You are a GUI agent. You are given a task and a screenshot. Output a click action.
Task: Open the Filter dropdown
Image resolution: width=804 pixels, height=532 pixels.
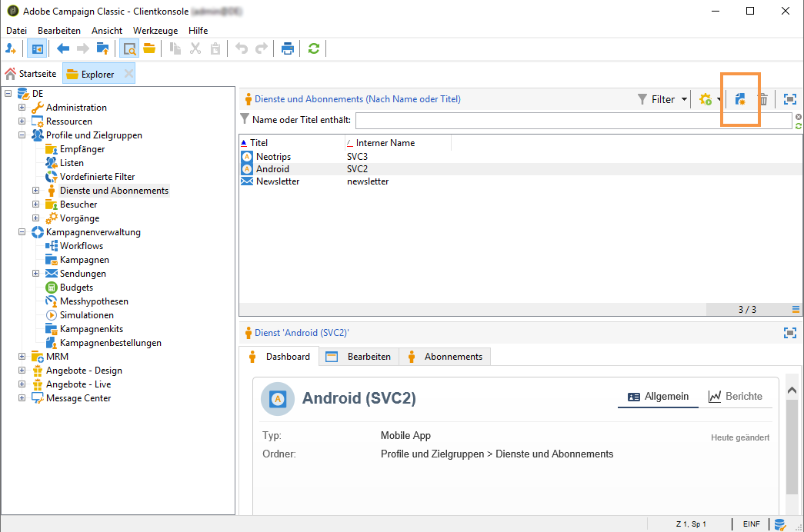(x=662, y=99)
